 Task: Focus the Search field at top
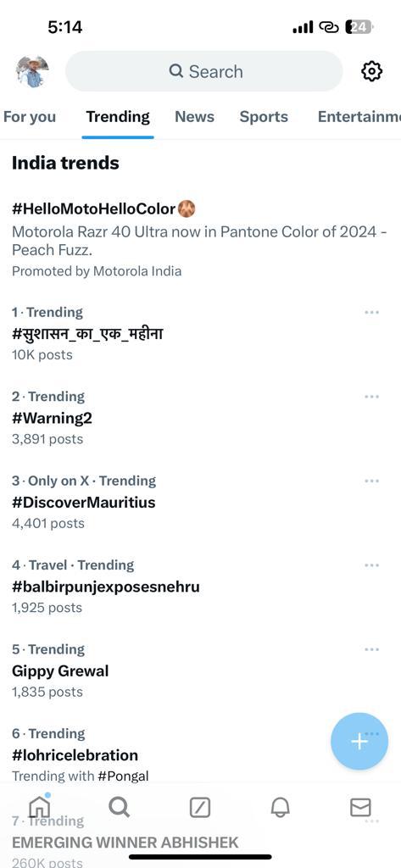pyautogui.click(x=204, y=71)
